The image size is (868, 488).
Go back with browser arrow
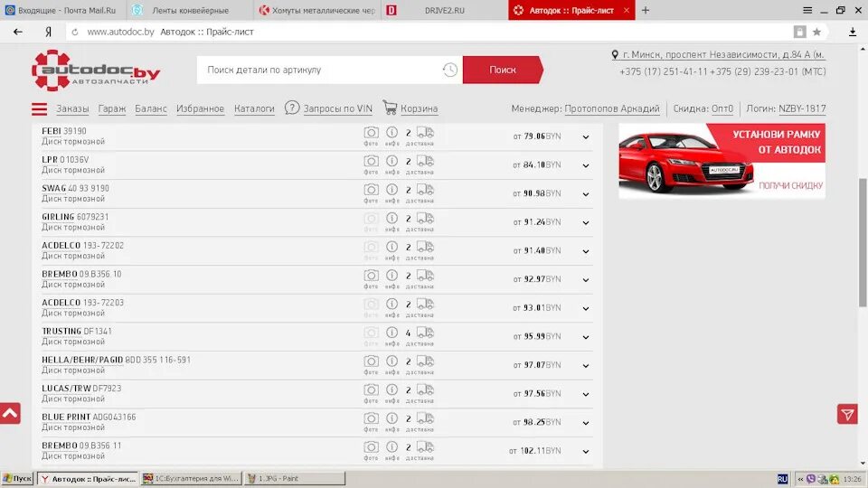pyautogui.click(x=18, y=33)
